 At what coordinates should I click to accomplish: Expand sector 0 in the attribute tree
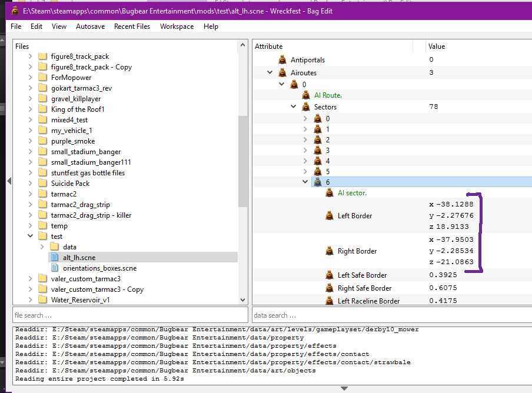[x=305, y=118]
